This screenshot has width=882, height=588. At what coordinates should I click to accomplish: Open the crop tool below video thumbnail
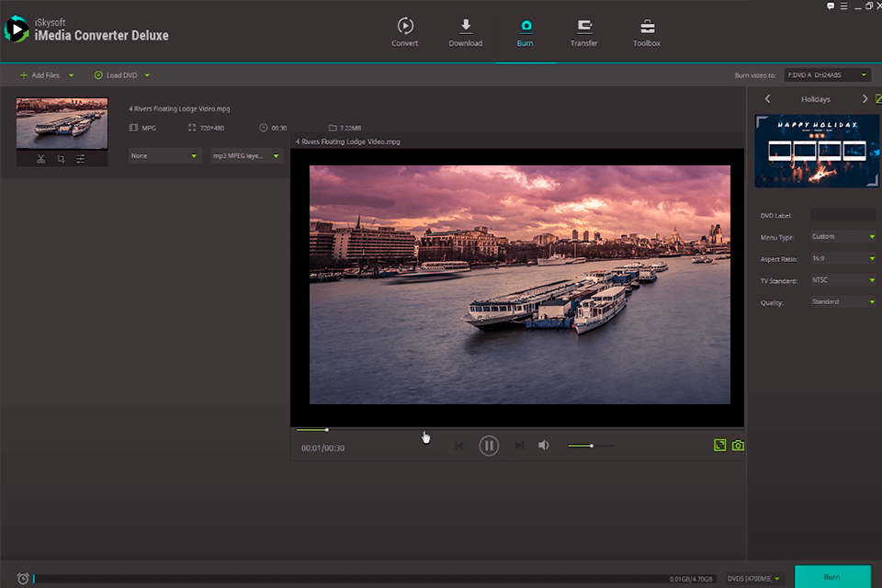(61, 159)
